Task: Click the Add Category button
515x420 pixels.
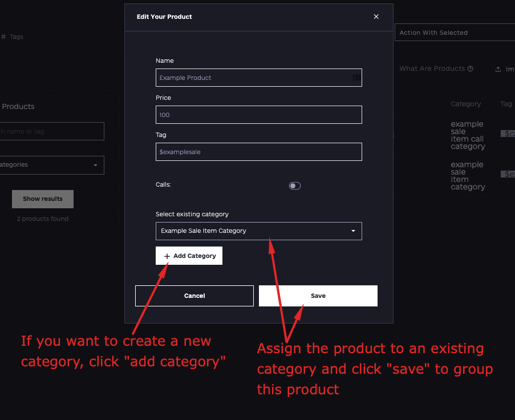Action: point(189,256)
